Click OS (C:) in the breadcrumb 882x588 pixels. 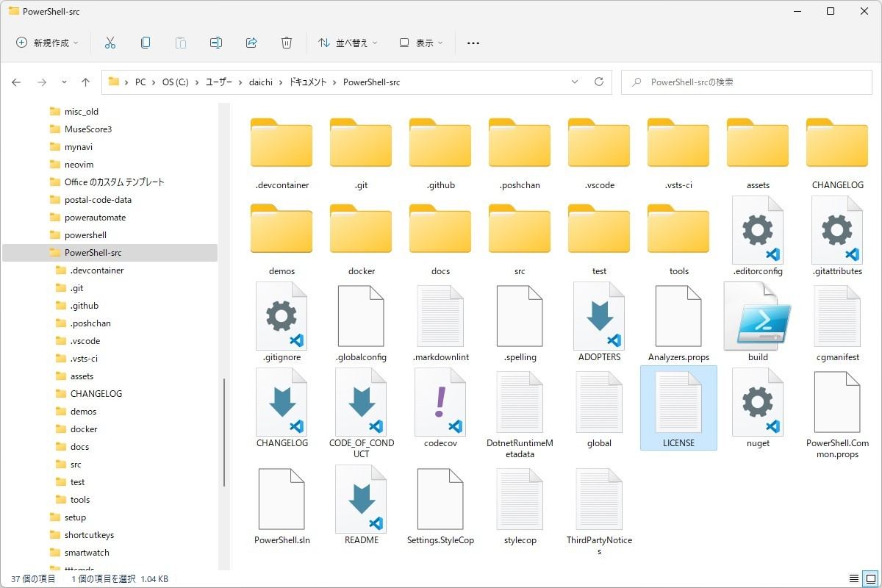pyautogui.click(x=176, y=82)
